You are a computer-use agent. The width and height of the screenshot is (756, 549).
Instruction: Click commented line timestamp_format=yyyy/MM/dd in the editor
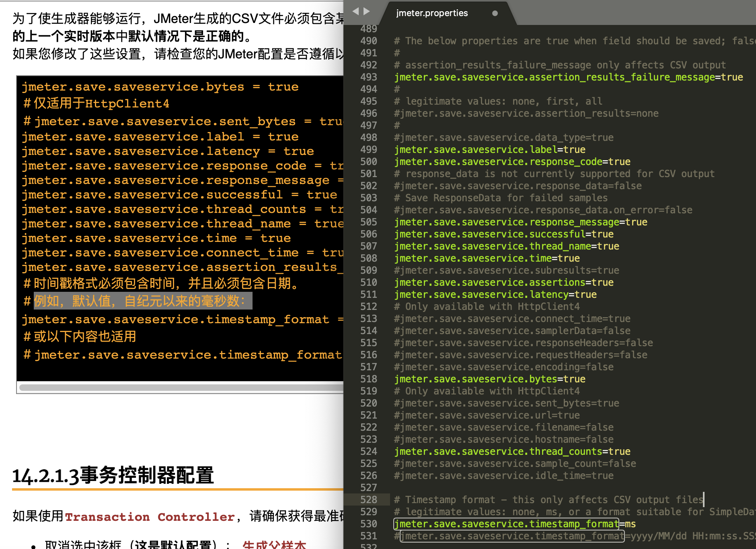(575, 536)
